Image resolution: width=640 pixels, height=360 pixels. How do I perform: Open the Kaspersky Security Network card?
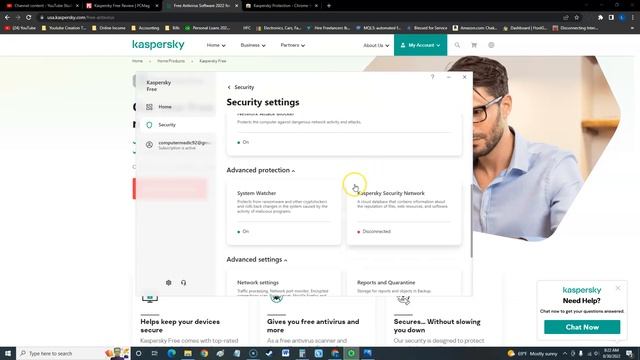pyautogui.click(x=404, y=213)
